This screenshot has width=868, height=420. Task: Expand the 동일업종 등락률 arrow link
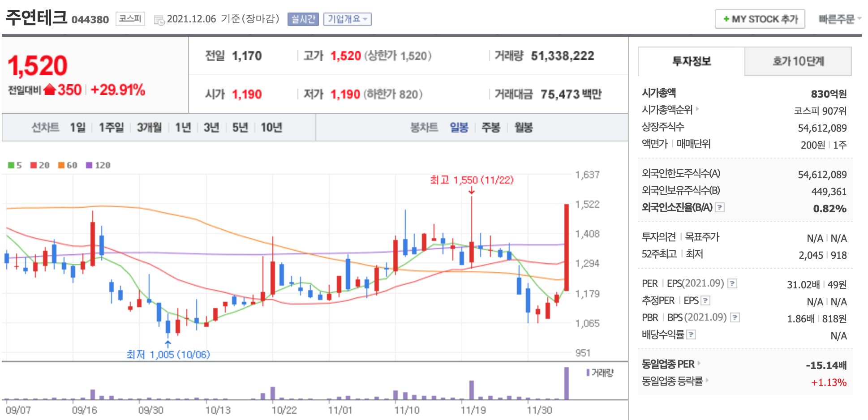[x=707, y=380]
